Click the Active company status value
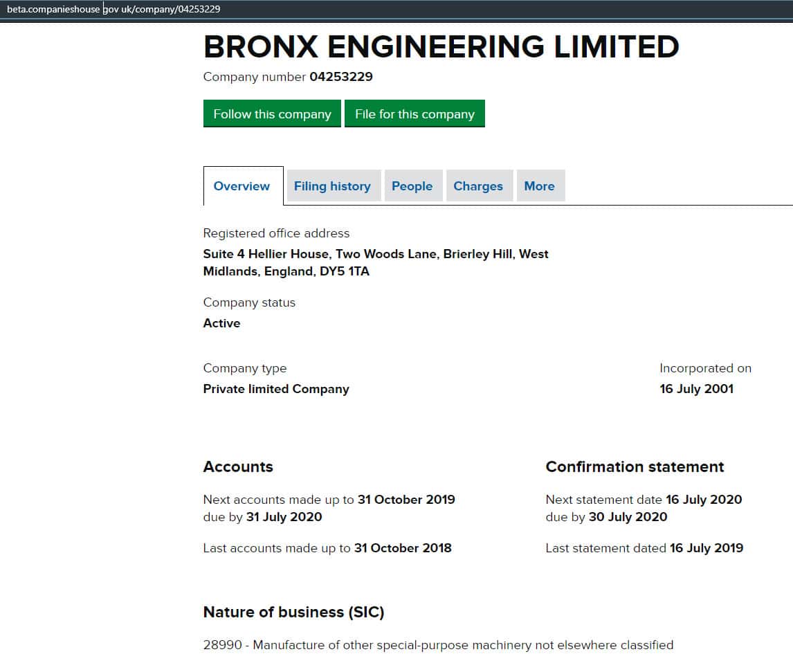Image resolution: width=793 pixels, height=672 pixels. click(x=221, y=323)
